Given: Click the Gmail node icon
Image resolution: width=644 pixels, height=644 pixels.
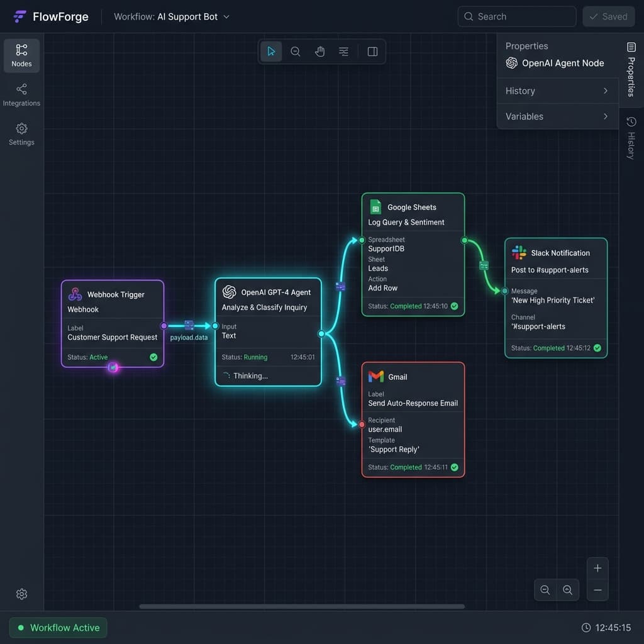Looking at the screenshot, I should click(376, 376).
